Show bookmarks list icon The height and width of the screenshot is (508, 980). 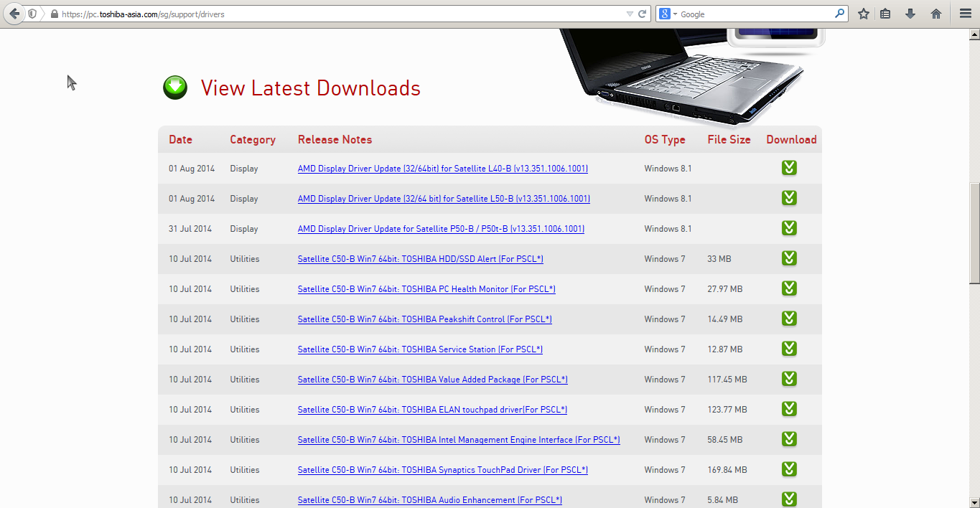point(885,14)
